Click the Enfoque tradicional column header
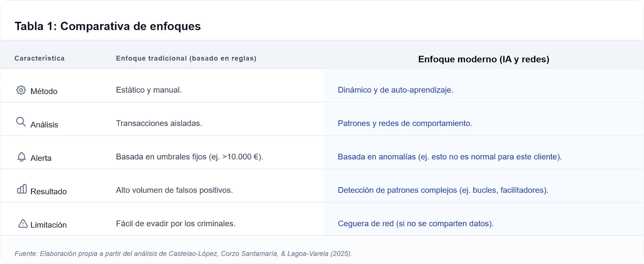The height and width of the screenshot is (264, 644). coord(186,58)
